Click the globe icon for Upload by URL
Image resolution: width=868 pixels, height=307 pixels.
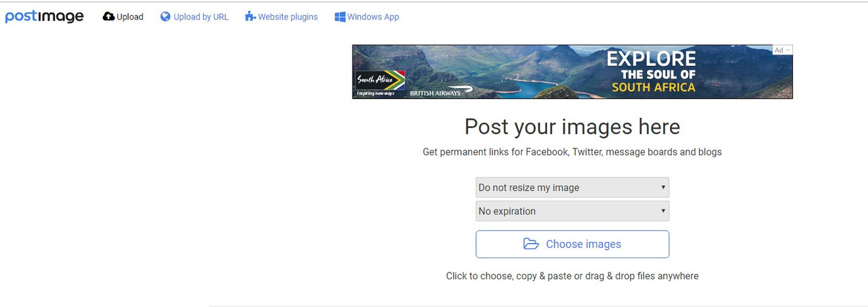click(x=165, y=16)
